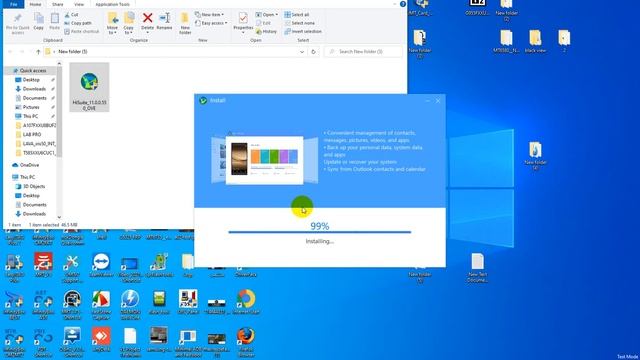
Task: Click Select none in the ribbon
Action: click(300, 23)
